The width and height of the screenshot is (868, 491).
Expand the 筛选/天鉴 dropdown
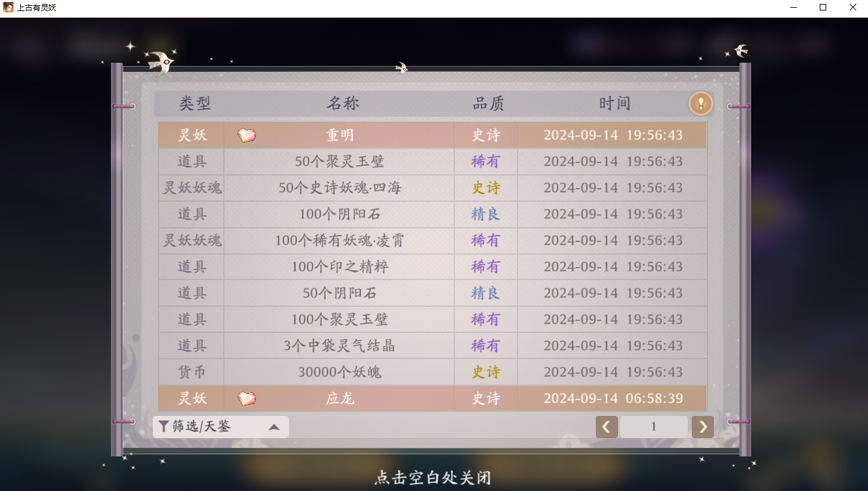click(221, 427)
